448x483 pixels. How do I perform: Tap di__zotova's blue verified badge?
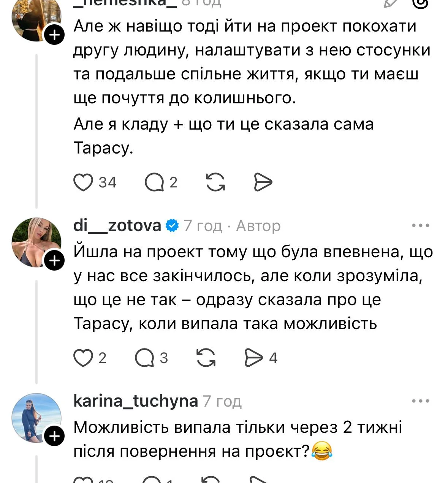pos(172,225)
